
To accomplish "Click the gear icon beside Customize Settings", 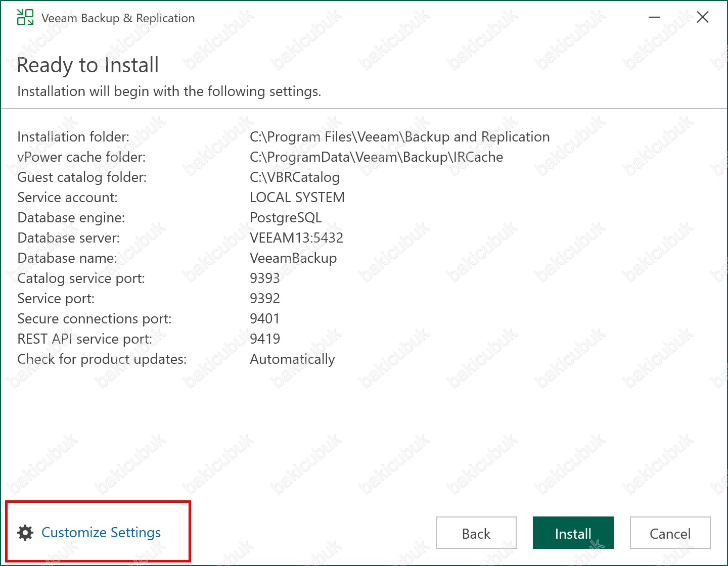I will point(25,533).
